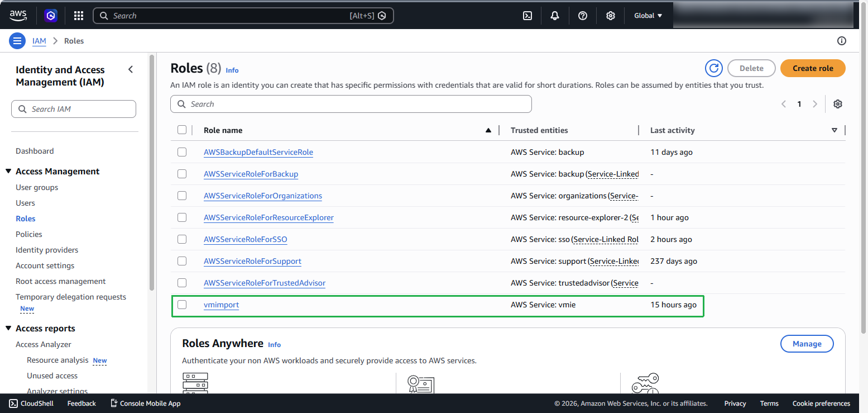Open the Global region dropdown

pos(648,16)
